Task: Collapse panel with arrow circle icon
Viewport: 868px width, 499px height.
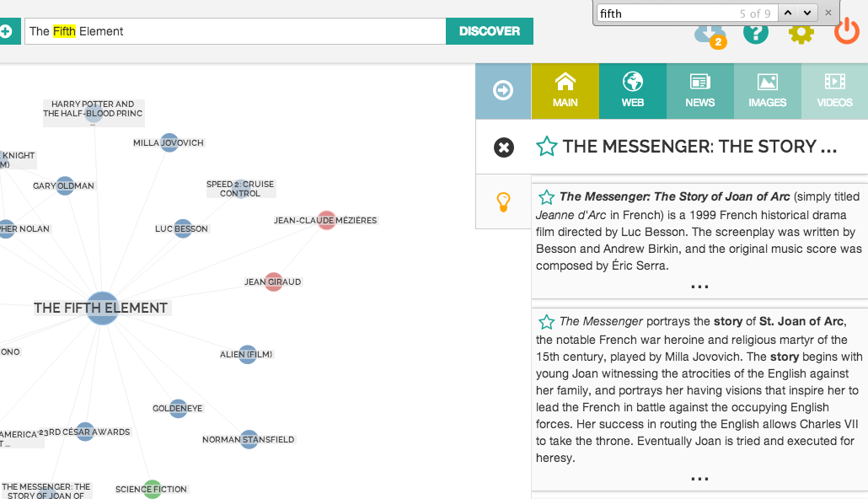Action: 503,90
